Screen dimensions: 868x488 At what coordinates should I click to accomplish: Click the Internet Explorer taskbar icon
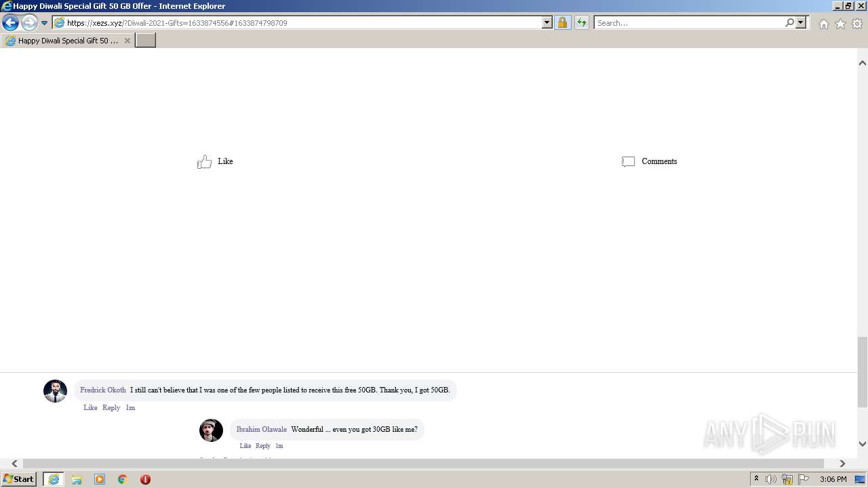point(54,479)
